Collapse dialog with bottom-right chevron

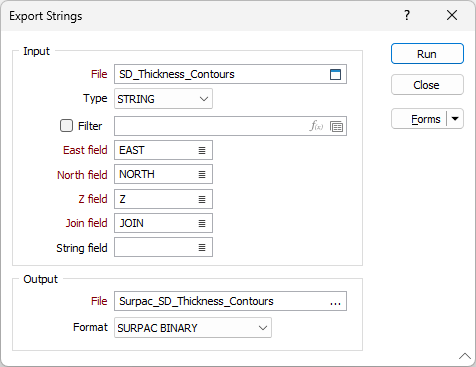465,356
